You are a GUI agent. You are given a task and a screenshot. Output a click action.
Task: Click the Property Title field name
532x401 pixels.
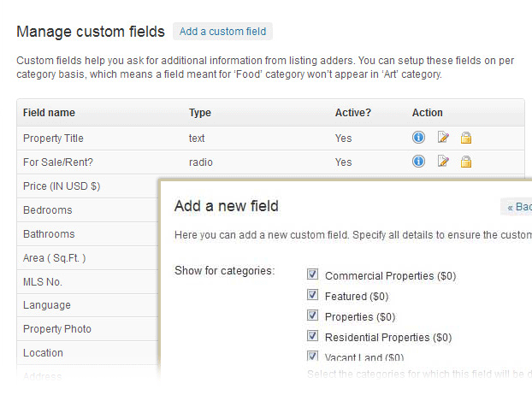tap(53, 139)
